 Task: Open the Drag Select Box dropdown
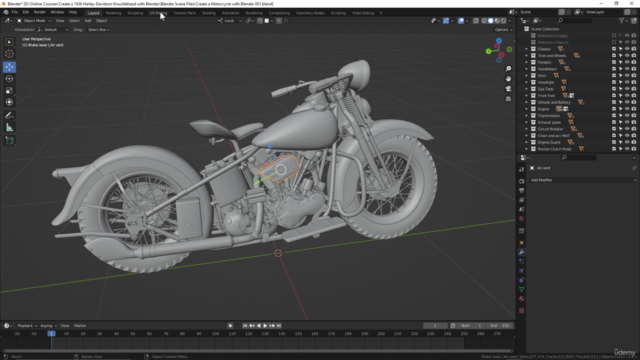98,29
